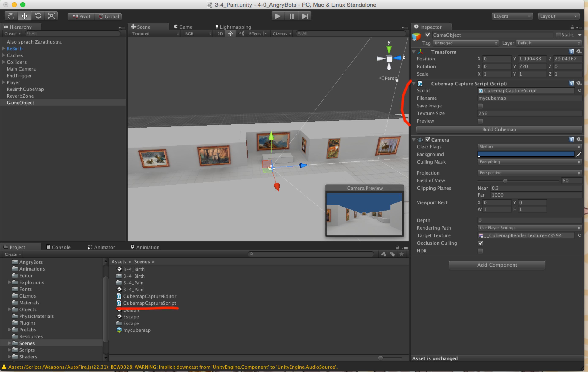588x372 pixels.
Task: Click the Step frame button
Action: [x=305, y=16]
